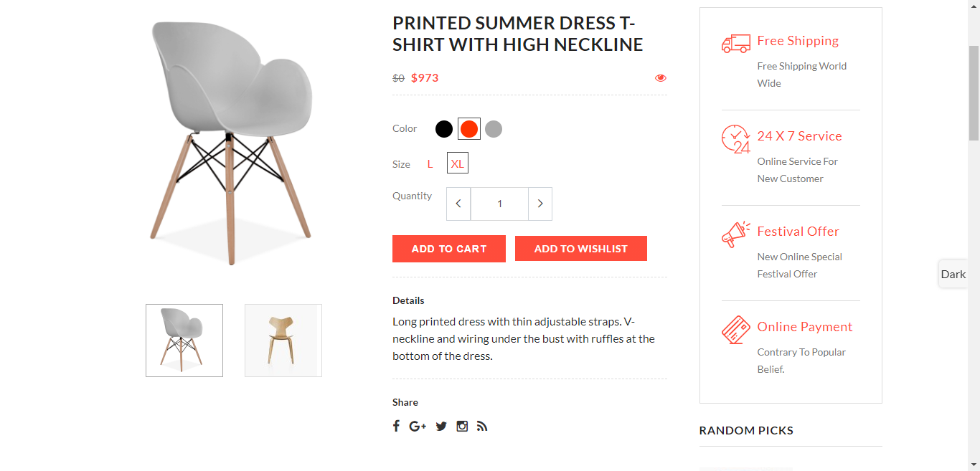View the wooden chair thumbnail
The width and height of the screenshot is (980, 471).
click(x=283, y=341)
